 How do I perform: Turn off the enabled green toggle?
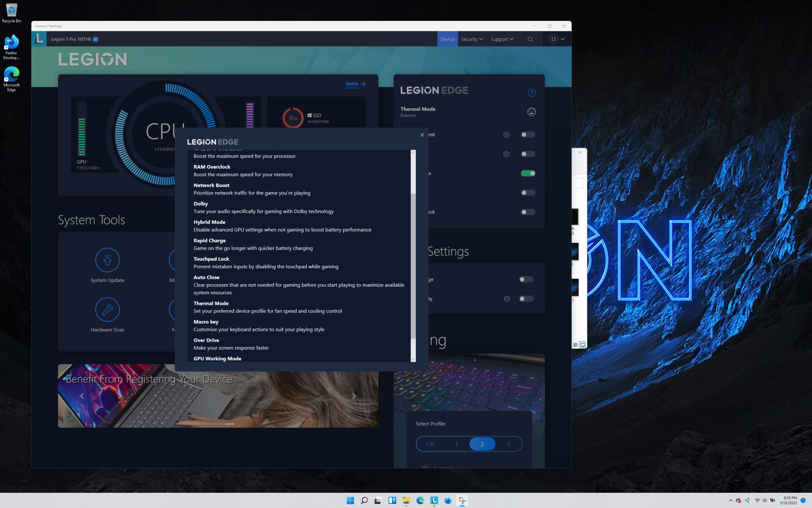pos(528,173)
